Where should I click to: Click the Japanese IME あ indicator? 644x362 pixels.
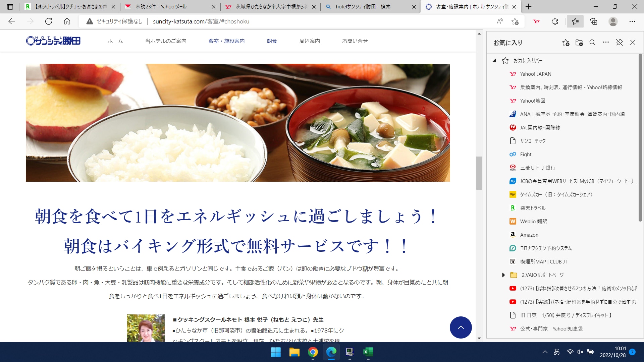point(556,352)
